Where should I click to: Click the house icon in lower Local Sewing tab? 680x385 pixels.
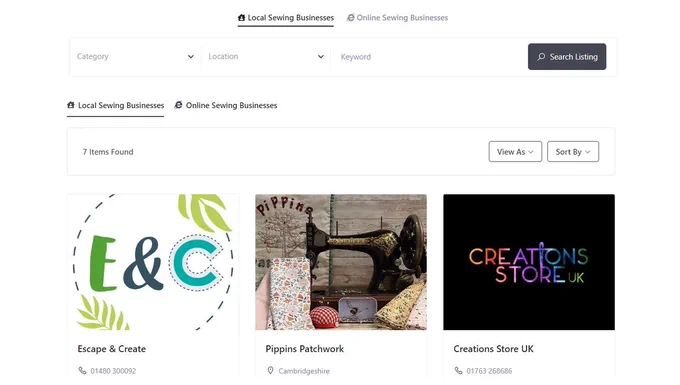tap(71, 105)
